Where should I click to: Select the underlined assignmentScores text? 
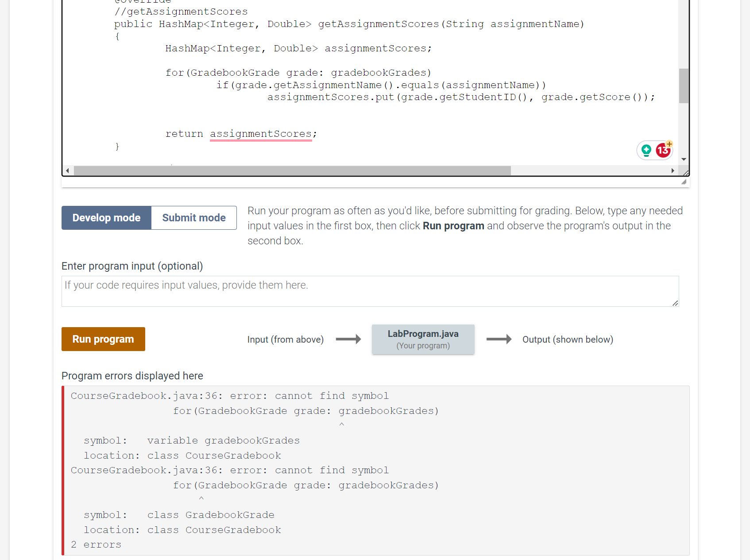point(261,134)
